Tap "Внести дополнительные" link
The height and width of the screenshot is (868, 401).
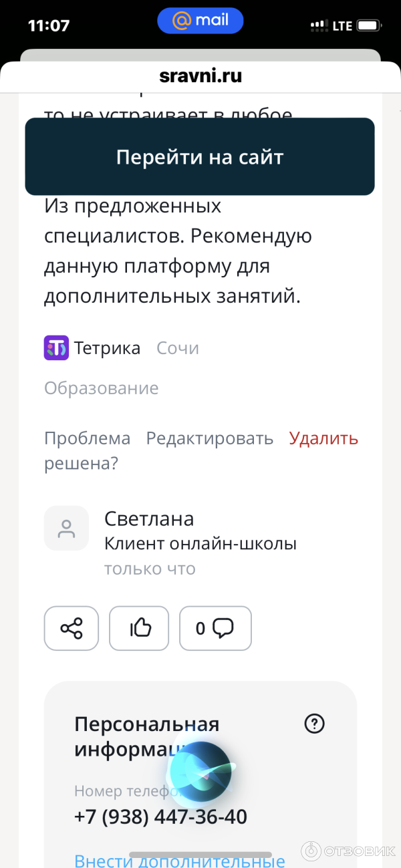pos(180,861)
